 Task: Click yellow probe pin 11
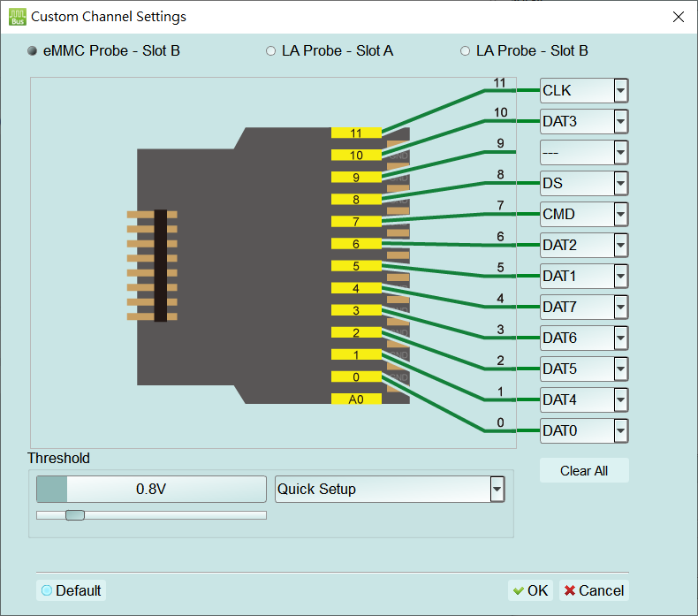(356, 133)
